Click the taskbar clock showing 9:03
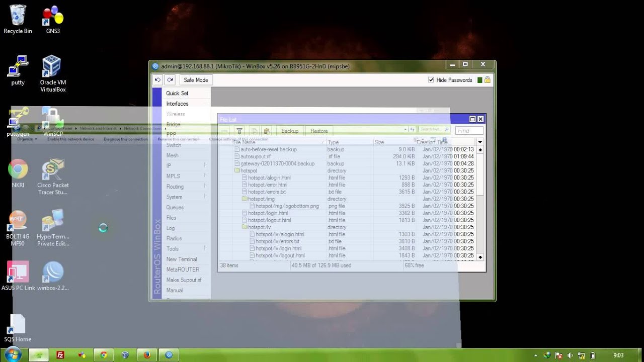 pos(618,355)
